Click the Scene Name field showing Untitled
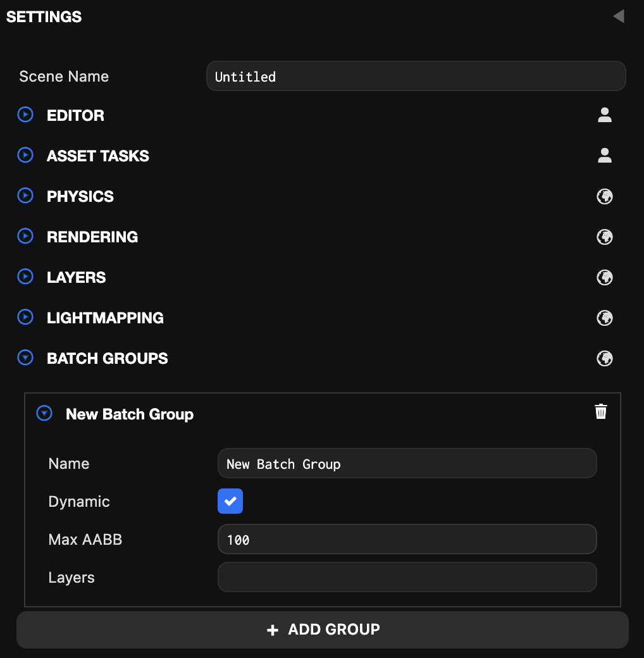The height and width of the screenshot is (658, 644). pos(416,76)
